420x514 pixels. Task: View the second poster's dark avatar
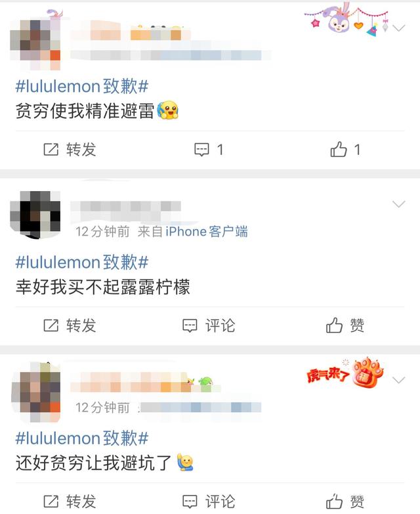[35, 215]
